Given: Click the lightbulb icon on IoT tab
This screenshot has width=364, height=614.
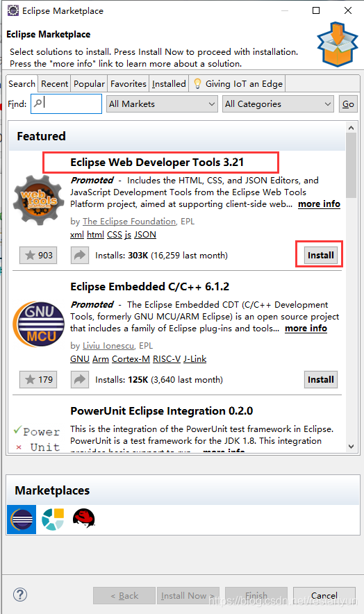Looking at the screenshot, I should 197,83.
